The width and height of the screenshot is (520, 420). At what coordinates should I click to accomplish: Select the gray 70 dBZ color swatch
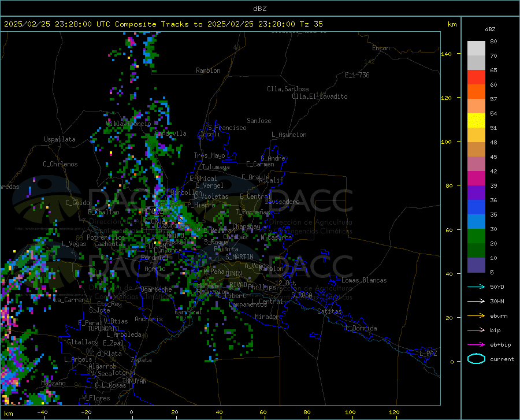(x=476, y=63)
